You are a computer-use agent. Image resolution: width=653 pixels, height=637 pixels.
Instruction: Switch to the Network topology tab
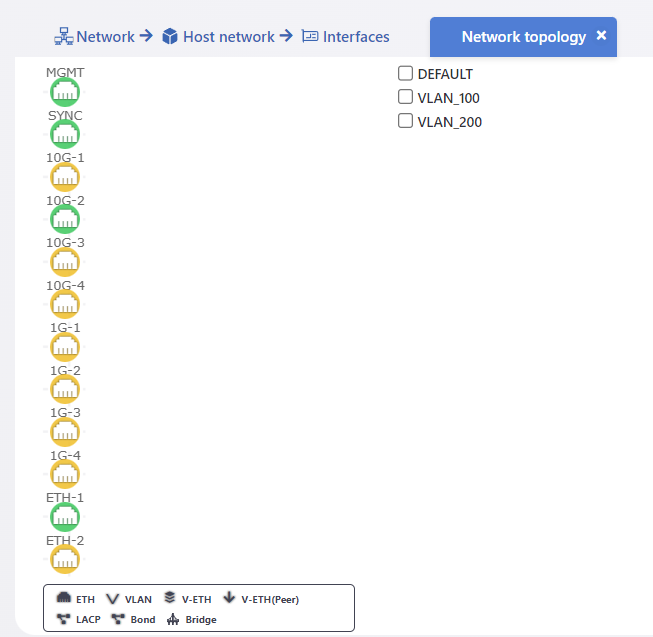point(523,37)
